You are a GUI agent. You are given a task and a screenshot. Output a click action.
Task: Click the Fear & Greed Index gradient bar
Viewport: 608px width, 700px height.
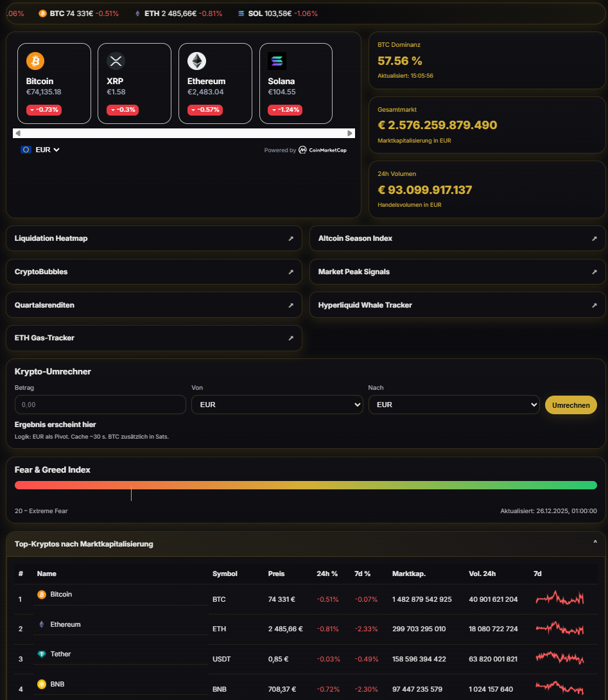pyautogui.click(x=306, y=485)
